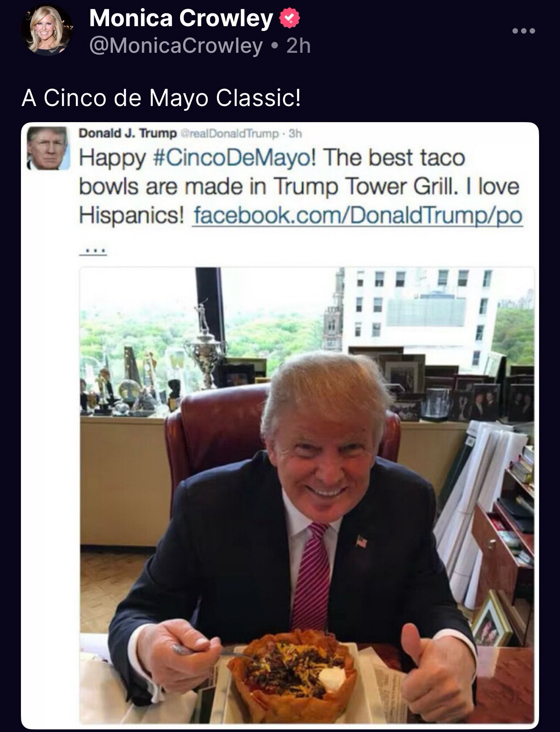This screenshot has height=732, width=560.
Task: Select the 'A Cinco de Mayo Classic!' text
Action: [x=161, y=98]
